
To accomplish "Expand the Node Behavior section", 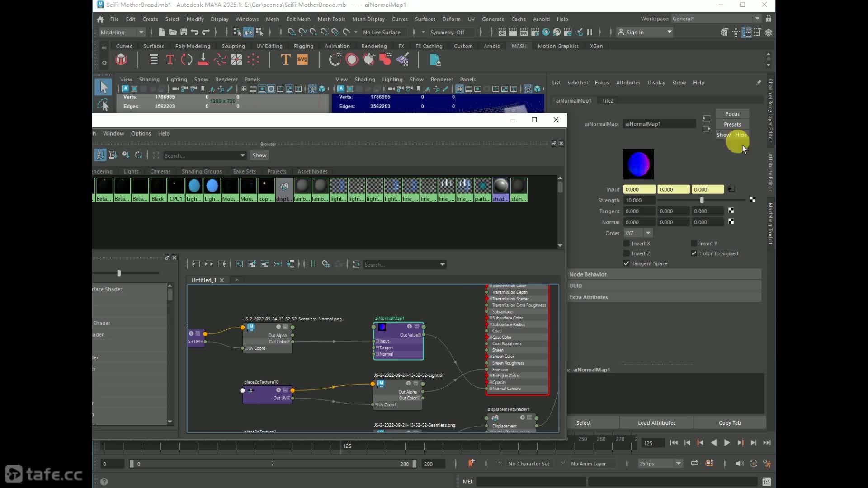I will click(588, 274).
